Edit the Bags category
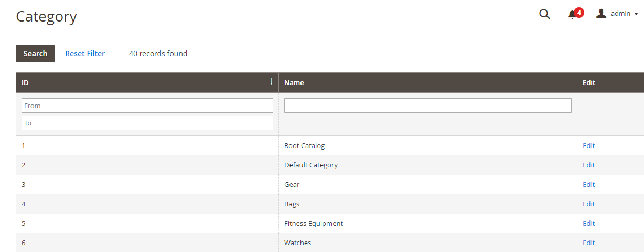 click(588, 204)
